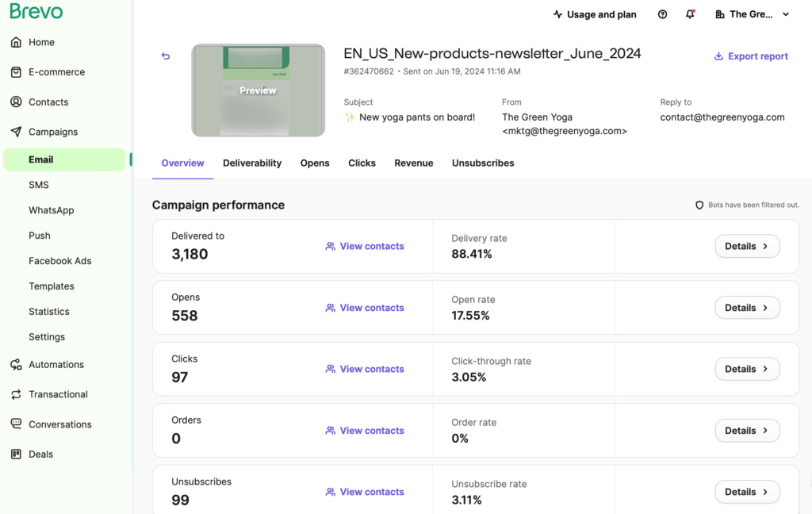This screenshot has width=812, height=514.
Task: Select Facebook Ads in the sidebar
Action: (x=60, y=261)
